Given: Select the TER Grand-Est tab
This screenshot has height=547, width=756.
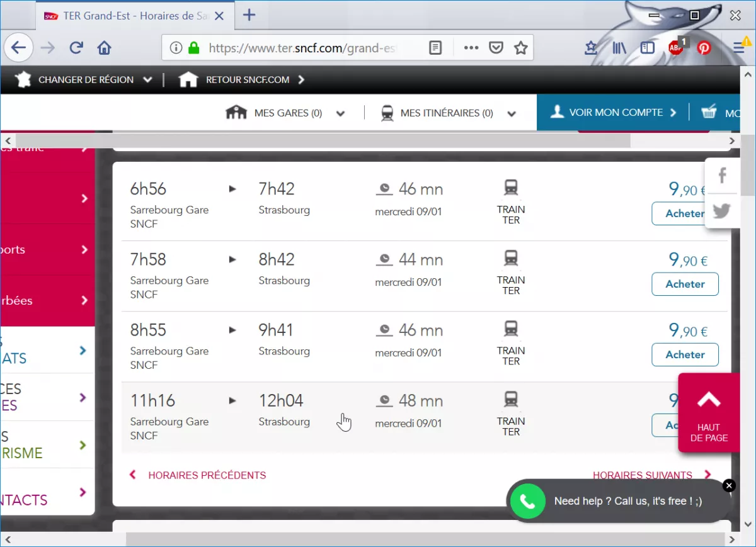Looking at the screenshot, I should click(135, 16).
